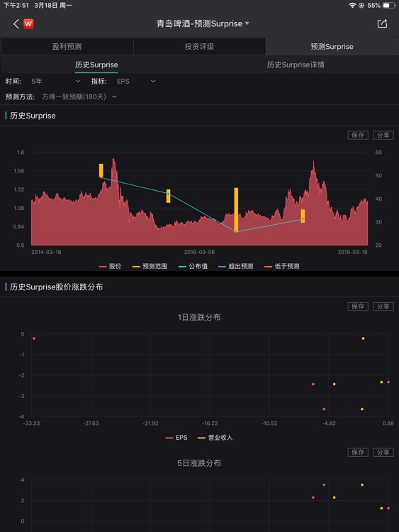This screenshot has width=399, height=532.
Task: Tap the 历史Surprise股价涨跌分布 section heading
Action: point(56,287)
